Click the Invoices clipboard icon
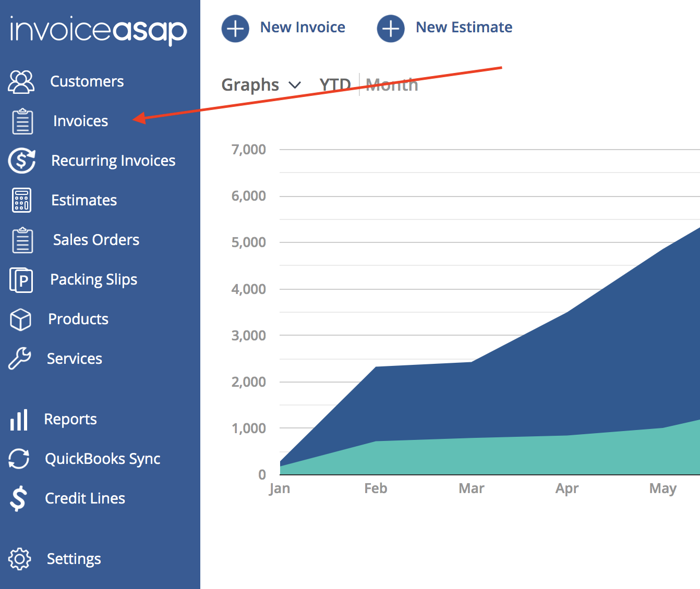700x589 pixels. click(22, 121)
